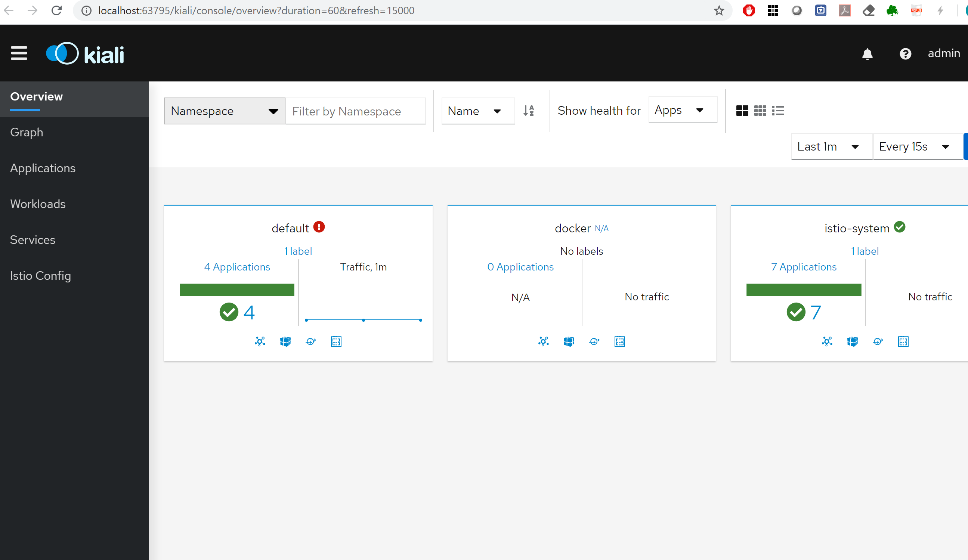
Task: Go to Graph in the sidebar
Action: coord(27,133)
